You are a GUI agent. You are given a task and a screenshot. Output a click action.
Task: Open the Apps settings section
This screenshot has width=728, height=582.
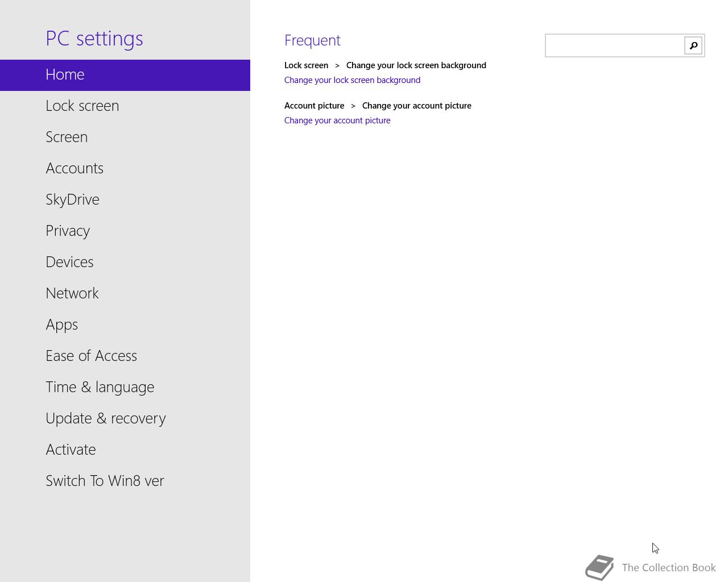click(125, 325)
